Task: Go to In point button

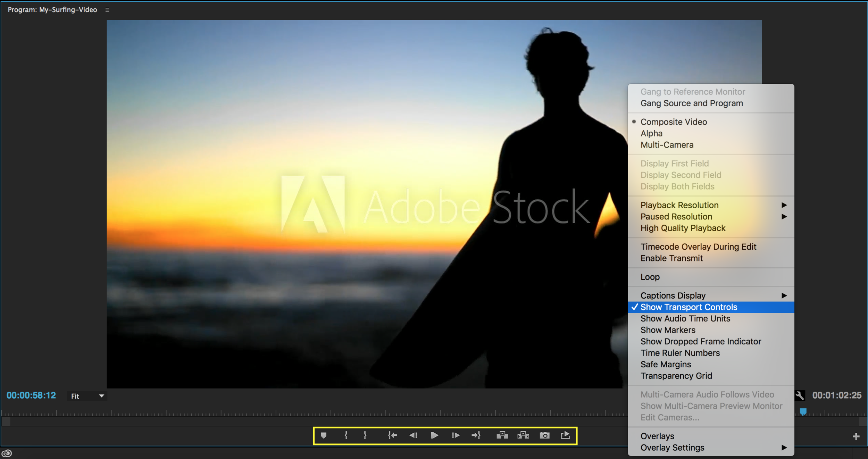Action: pyautogui.click(x=392, y=435)
